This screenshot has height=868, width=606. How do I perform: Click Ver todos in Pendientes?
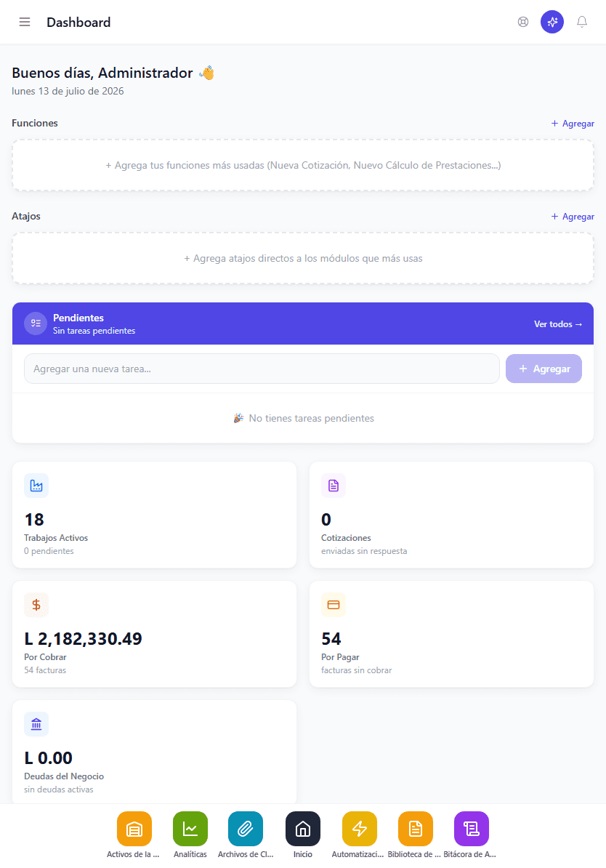click(x=558, y=324)
